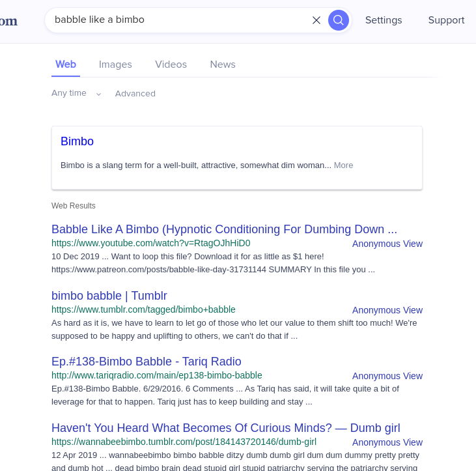Image resolution: width=476 pixels, height=471 pixels.
Task: Select the Web results tab
Action: point(66,64)
